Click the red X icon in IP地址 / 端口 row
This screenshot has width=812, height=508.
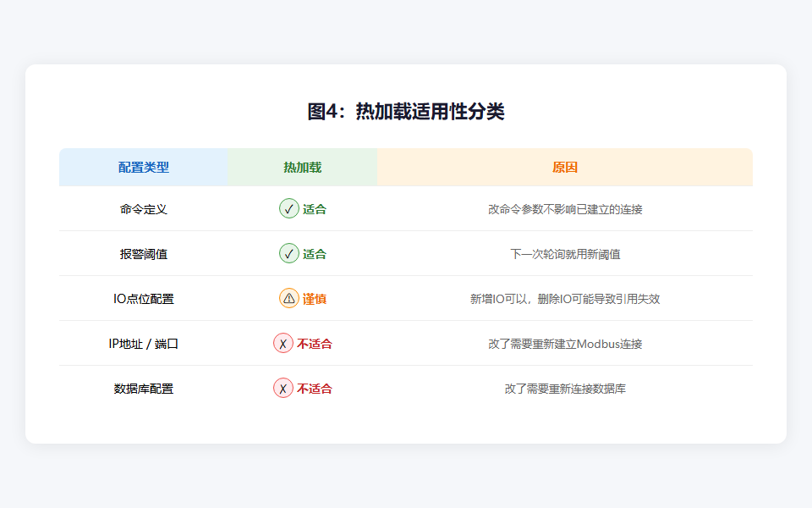coord(283,343)
